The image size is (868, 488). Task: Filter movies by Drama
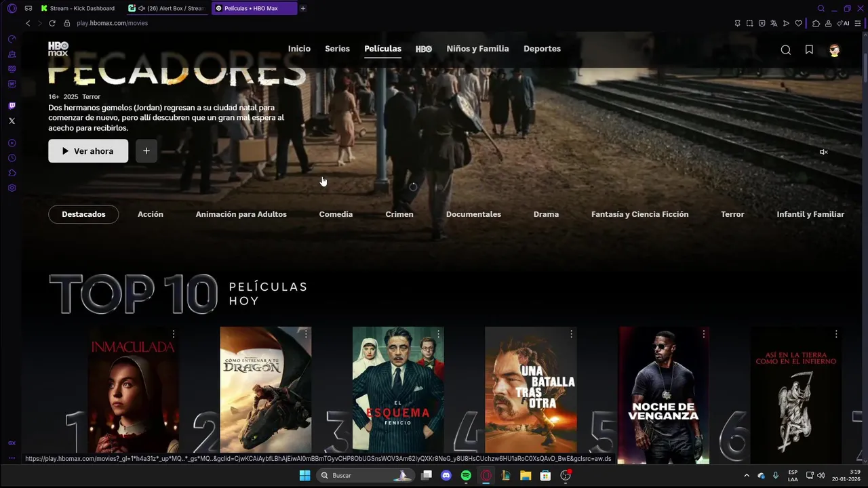point(546,214)
